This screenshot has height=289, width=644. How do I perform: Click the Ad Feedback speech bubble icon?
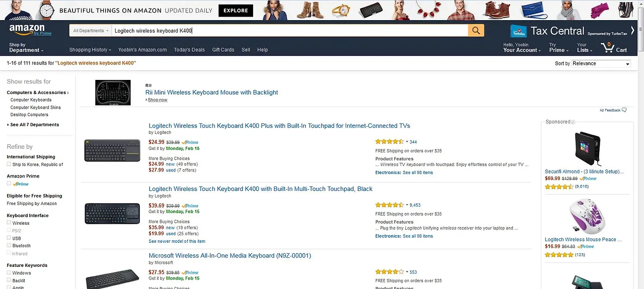(x=624, y=110)
